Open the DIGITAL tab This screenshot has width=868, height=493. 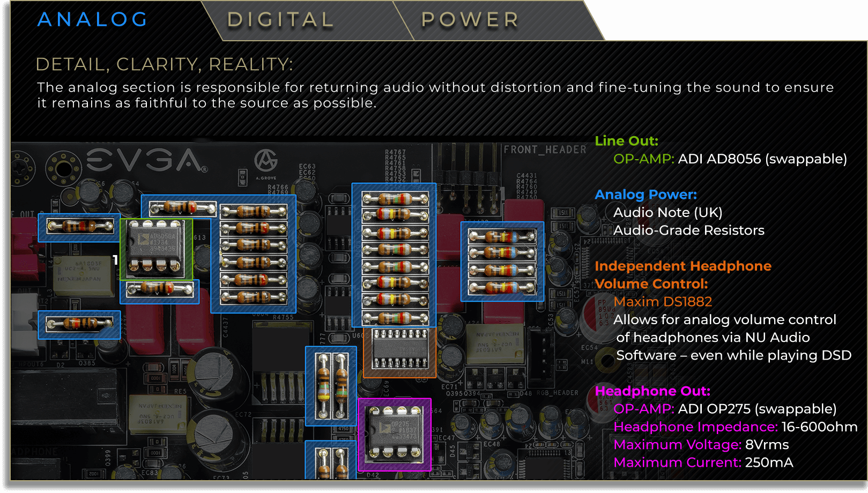pos(281,20)
